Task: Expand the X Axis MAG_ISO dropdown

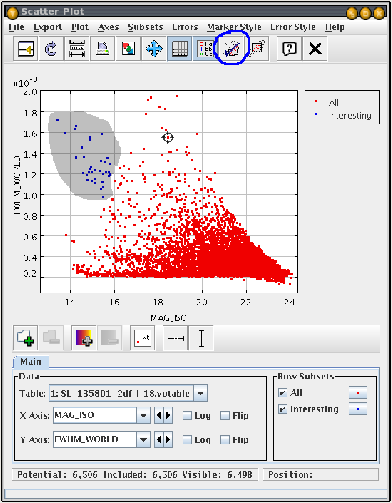Action: pyautogui.click(x=143, y=415)
